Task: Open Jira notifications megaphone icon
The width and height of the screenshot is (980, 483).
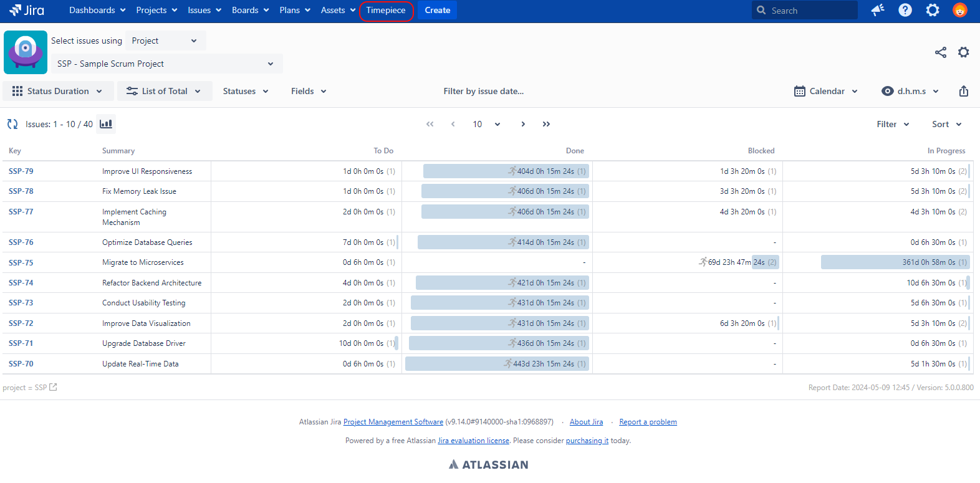Action: pos(878,10)
